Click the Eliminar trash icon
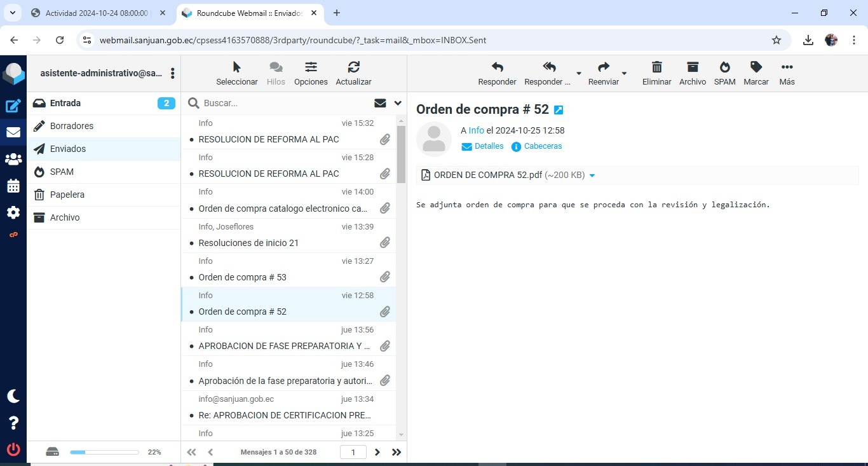The width and height of the screenshot is (868, 466). (656, 67)
